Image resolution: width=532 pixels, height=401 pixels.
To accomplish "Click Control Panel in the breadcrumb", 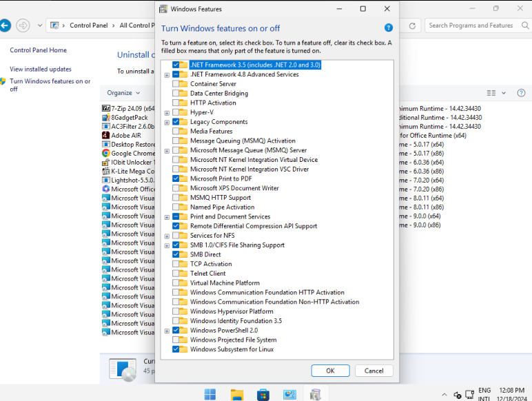I will 89,25.
